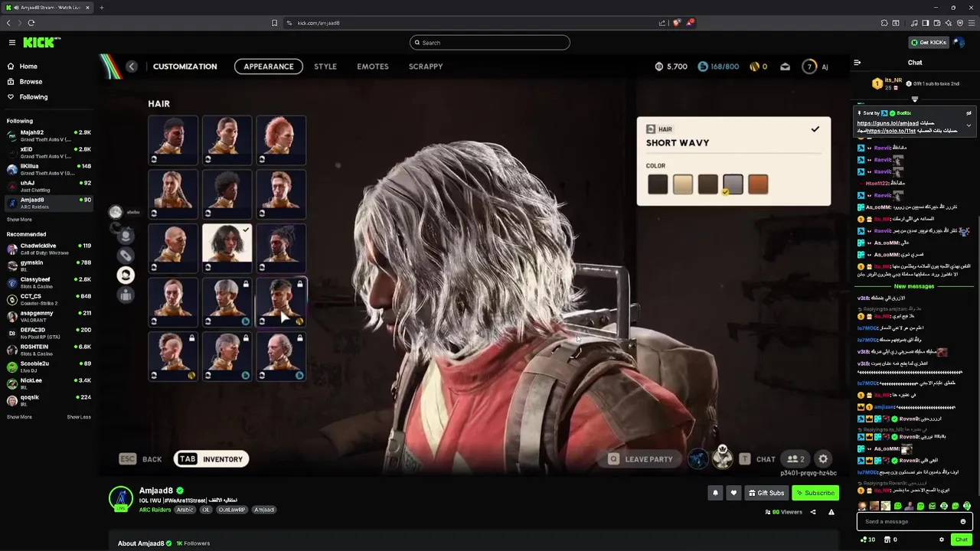Select the dark brown hair color swatch

707,184
